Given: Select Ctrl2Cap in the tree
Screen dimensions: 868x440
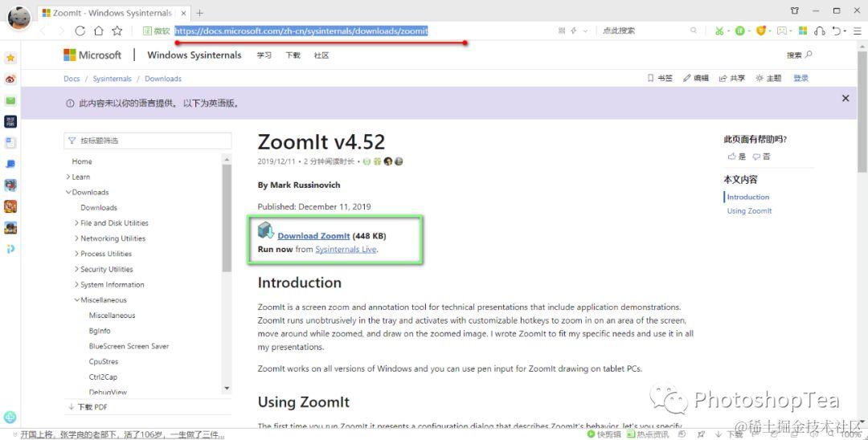Looking at the screenshot, I should point(103,377).
